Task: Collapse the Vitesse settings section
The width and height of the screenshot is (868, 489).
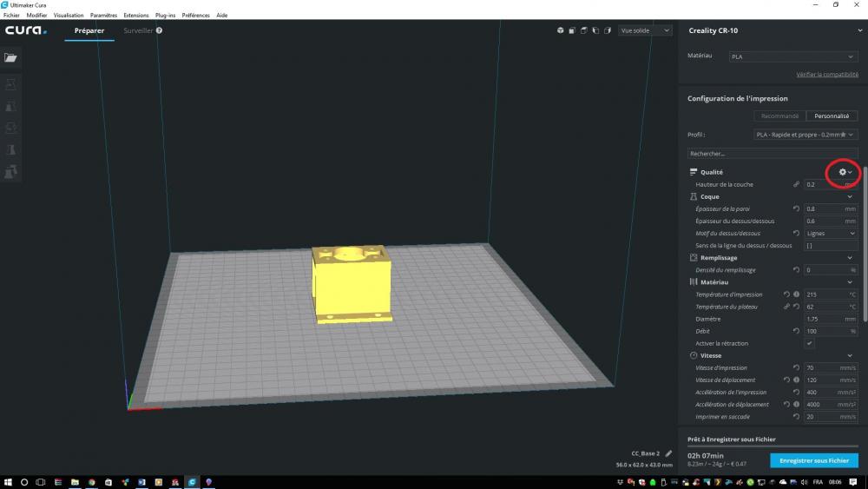Action: pos(850,355)
